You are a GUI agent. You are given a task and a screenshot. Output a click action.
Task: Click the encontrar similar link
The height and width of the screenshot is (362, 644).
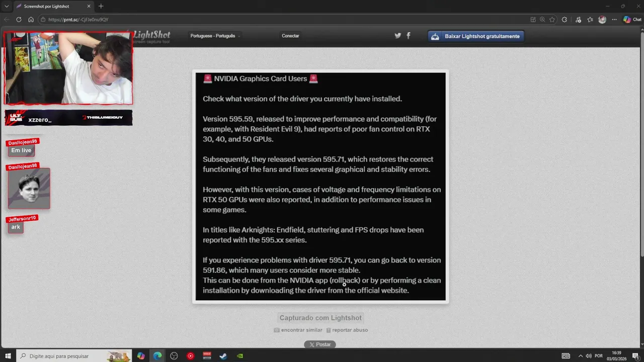298,330
